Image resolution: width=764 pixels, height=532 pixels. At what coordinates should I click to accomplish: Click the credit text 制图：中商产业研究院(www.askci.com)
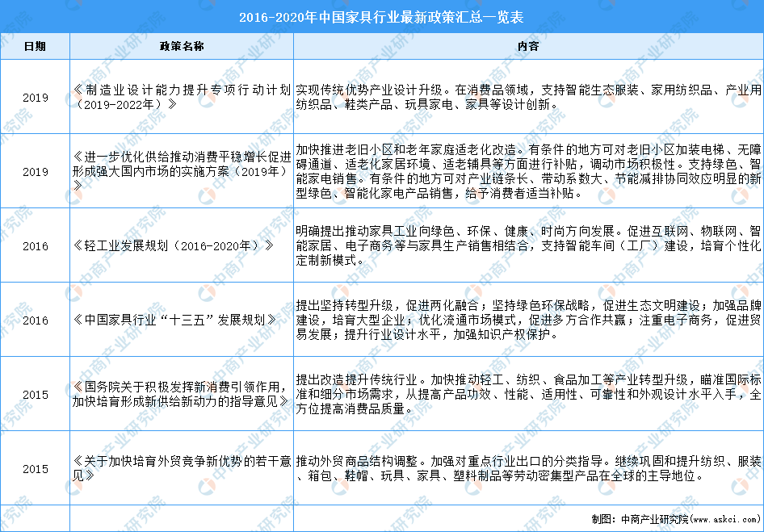(674, 519)
